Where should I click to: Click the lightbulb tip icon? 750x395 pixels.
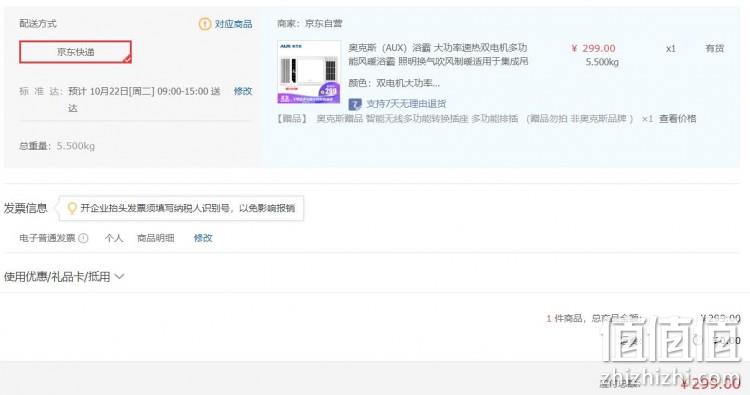coord(72,208)
